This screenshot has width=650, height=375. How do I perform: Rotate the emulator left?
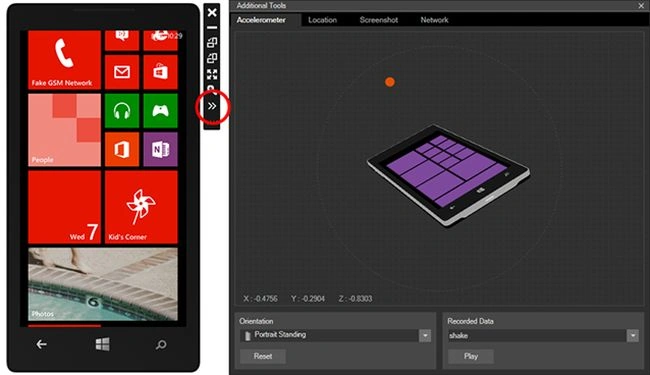click(212, 42)
